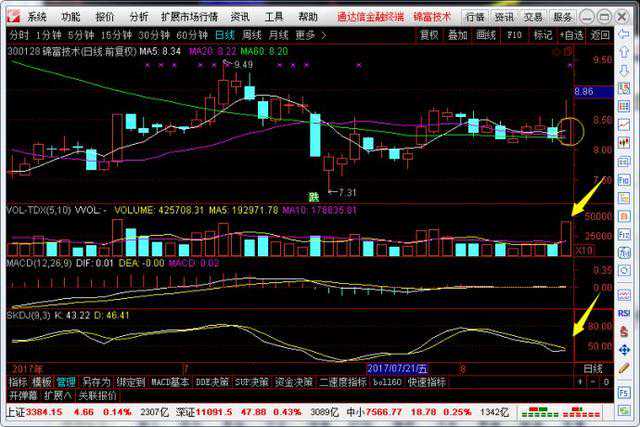Click the 交易 trade button
Image resolution: width=640 pixels, height=427 pixels.
click(533, 17)
